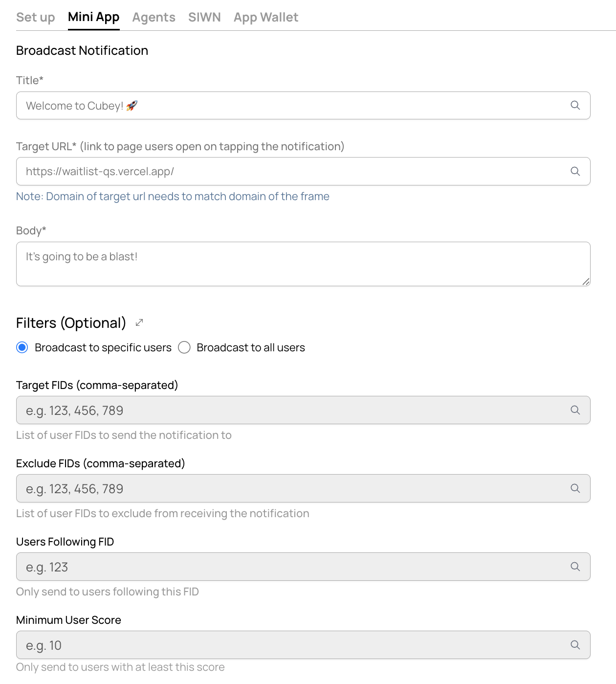Click the search icon in the Target FIDs field

point(575,410)
